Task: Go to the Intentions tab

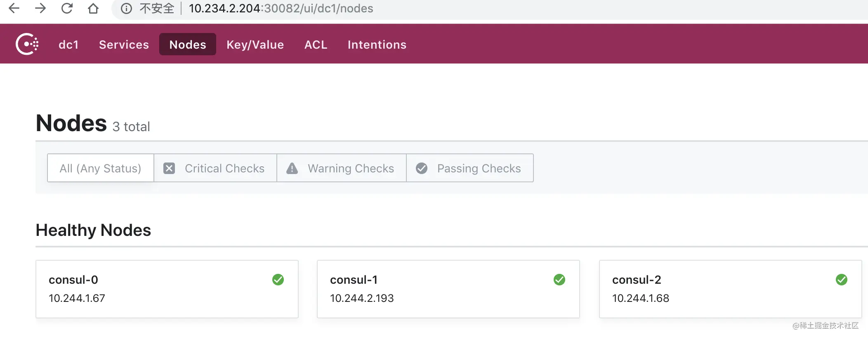Action: coord(377,45)
